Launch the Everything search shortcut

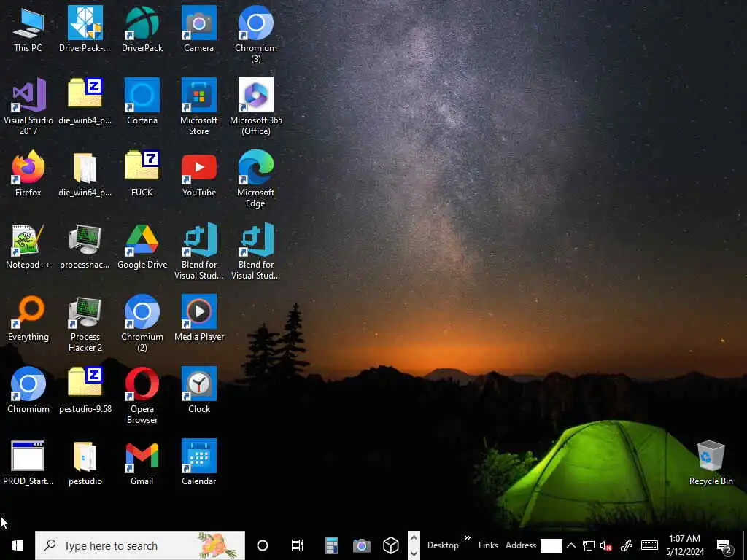pyautogui.click(x=28, y=318)
